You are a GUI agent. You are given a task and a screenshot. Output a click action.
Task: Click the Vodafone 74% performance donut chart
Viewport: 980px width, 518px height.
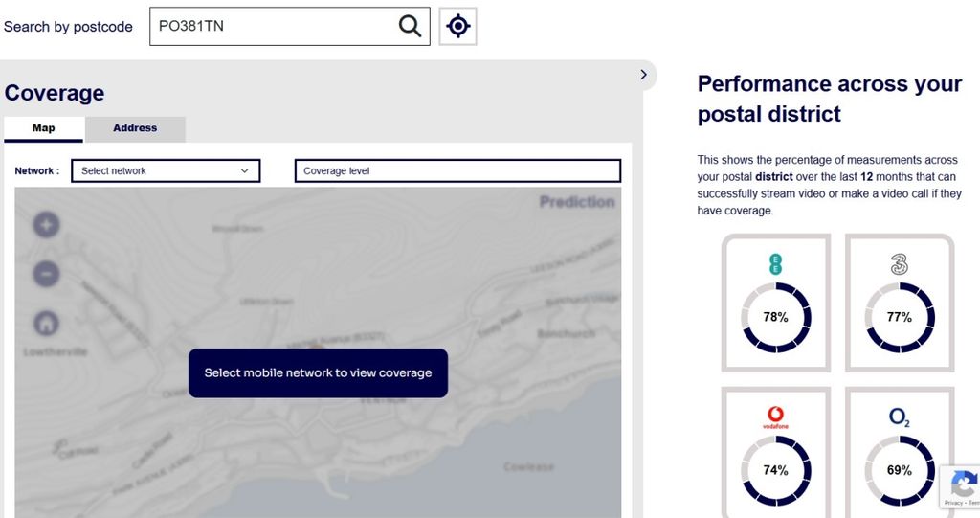coord(776,470)
